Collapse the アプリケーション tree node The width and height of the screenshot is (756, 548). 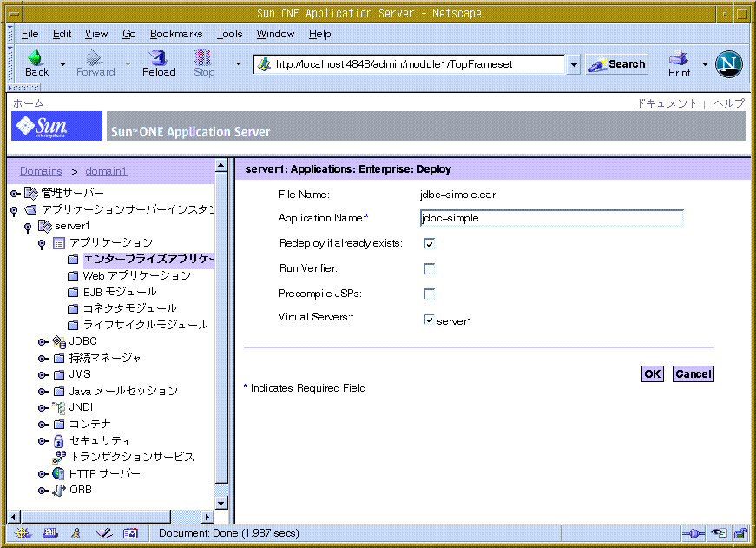click(x=42, y=244)
